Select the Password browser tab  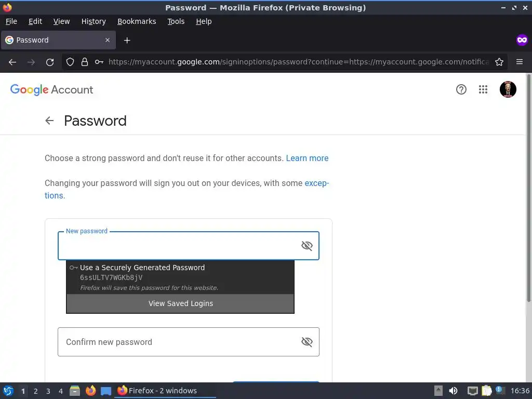[x=58, y=40]
